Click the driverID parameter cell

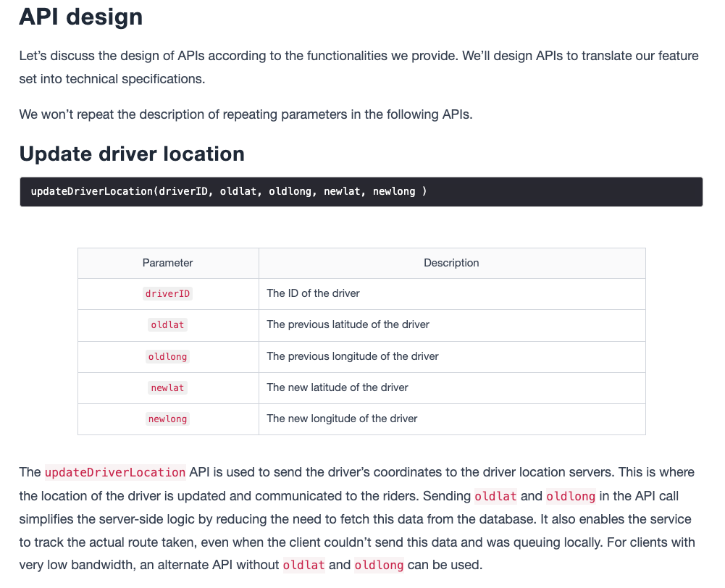point(167,293)
